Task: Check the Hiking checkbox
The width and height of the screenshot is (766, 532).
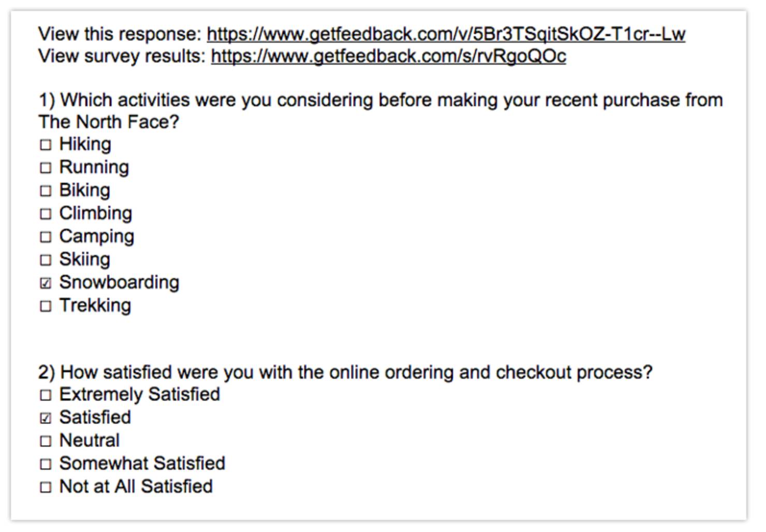Action: [x=46, y=144]
